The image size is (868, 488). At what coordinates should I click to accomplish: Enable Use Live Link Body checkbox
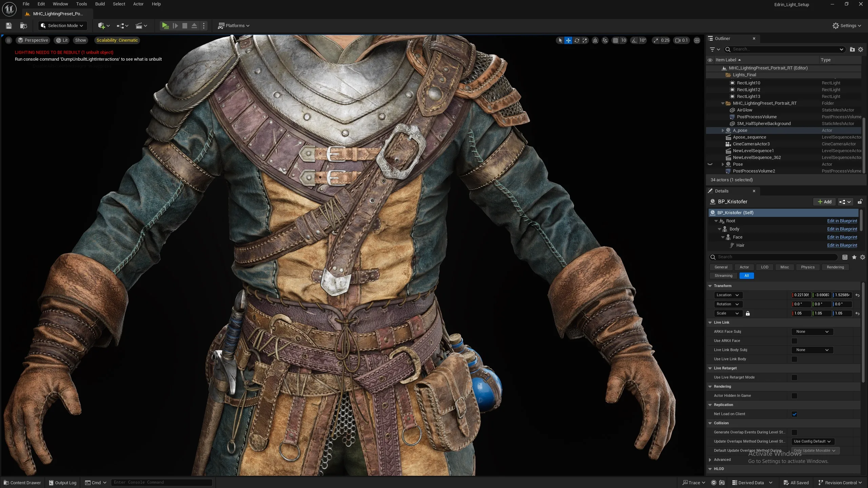(794, 359)
